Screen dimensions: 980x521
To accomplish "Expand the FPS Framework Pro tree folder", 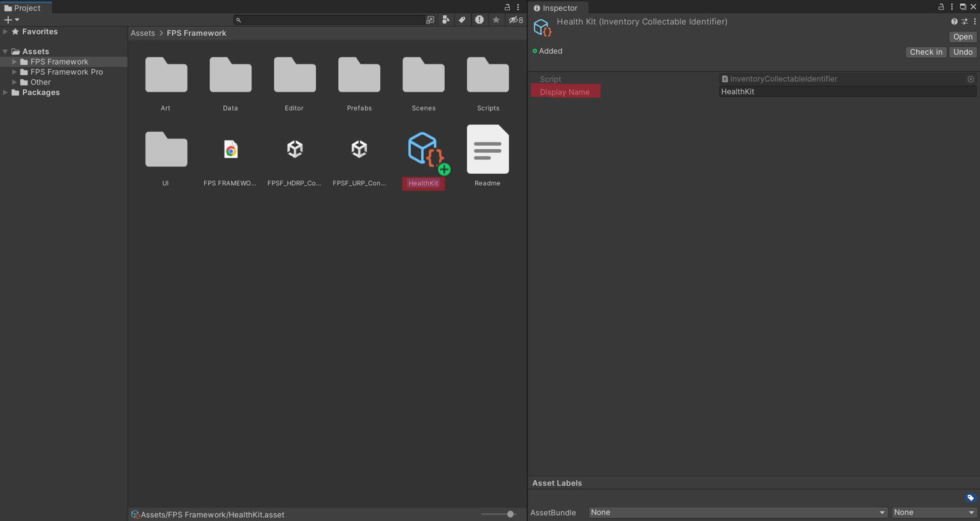I will click(x=14, y=72).
